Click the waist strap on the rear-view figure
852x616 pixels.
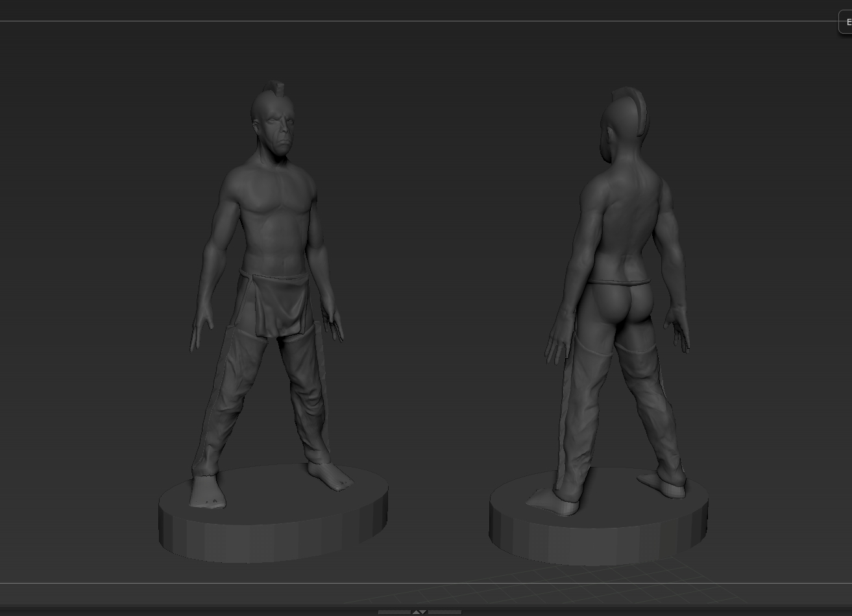620,282
